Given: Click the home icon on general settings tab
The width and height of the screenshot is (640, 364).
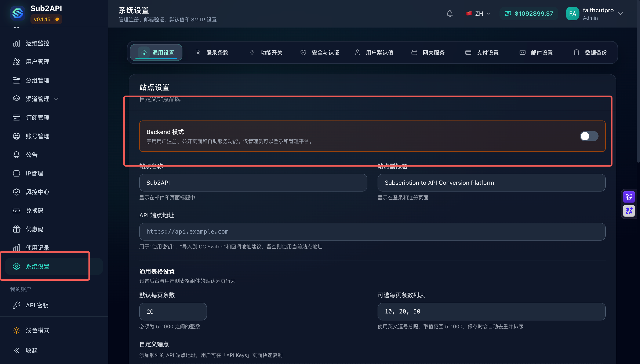Looking at the screenshot, I should click(x=144, y=52).
